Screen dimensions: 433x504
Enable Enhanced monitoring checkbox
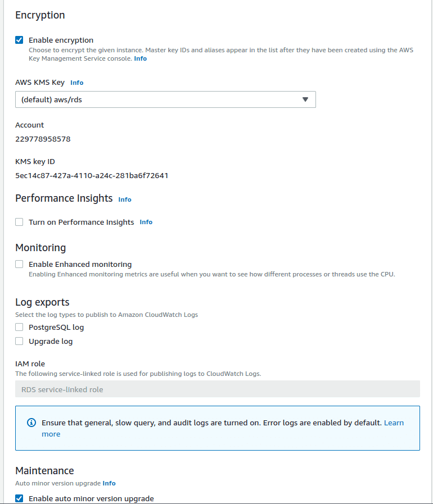pyautogui.click(x=19, y=264)
